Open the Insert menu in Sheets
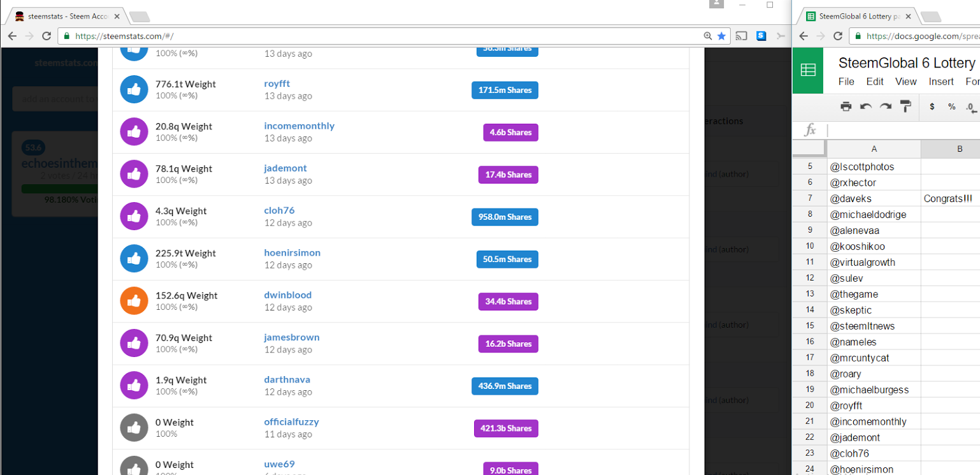 pyautogui.click(x=941, y=82)
